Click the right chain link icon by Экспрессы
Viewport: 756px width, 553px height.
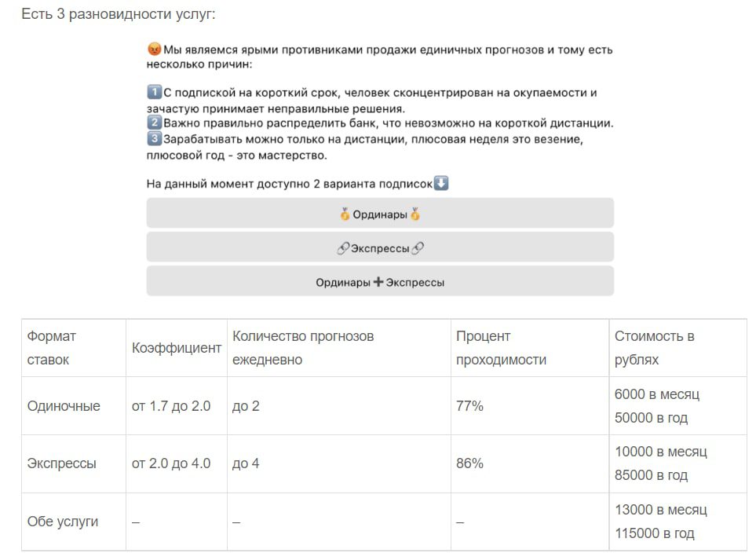pyautogui.click(x=418, y=248)
